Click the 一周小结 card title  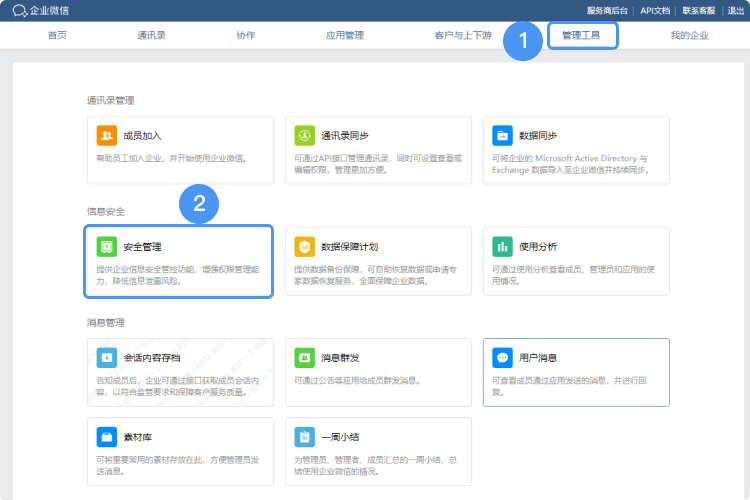click(x=340, y=437)
